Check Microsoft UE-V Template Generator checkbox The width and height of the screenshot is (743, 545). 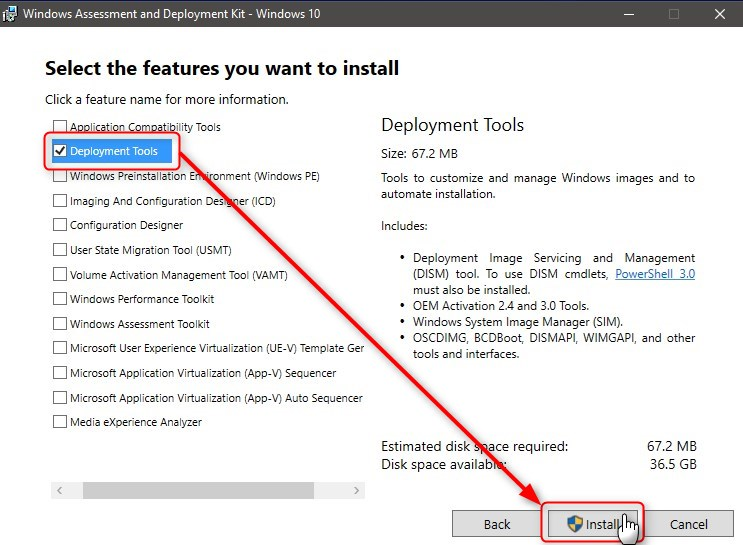tap(60, 348)
